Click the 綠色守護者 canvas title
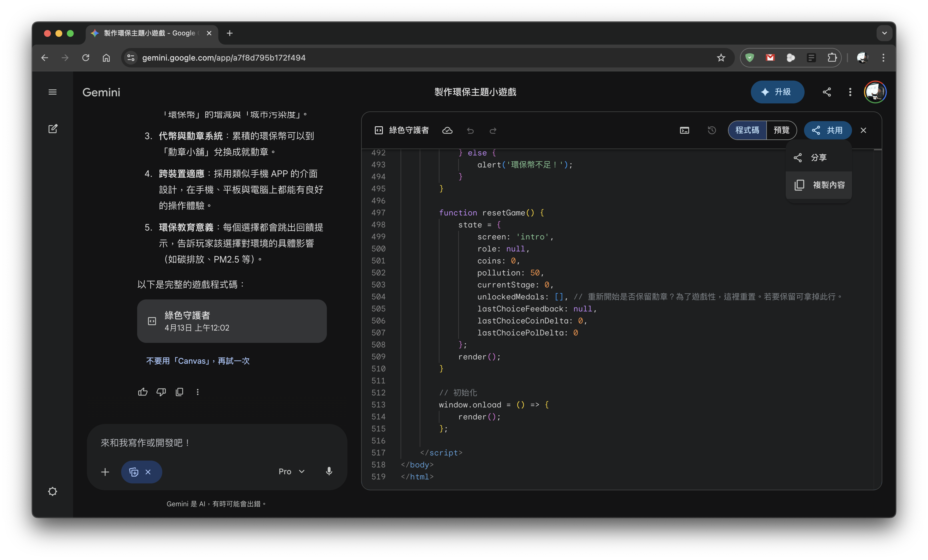The width and height of the screenshot is (928, 560). (x=409, y=130)
